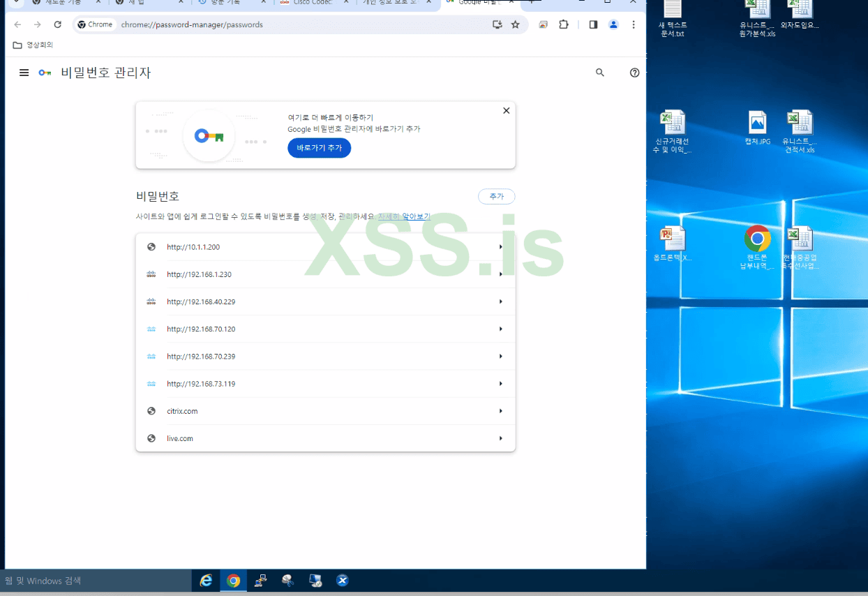Screen dimensions: 868x596
Task: Open the tab search dropdown arrow
Action: point(15,3)
